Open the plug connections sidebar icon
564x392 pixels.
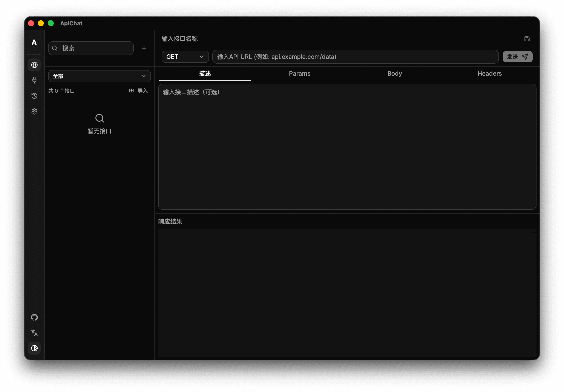[x=34, y=80]
